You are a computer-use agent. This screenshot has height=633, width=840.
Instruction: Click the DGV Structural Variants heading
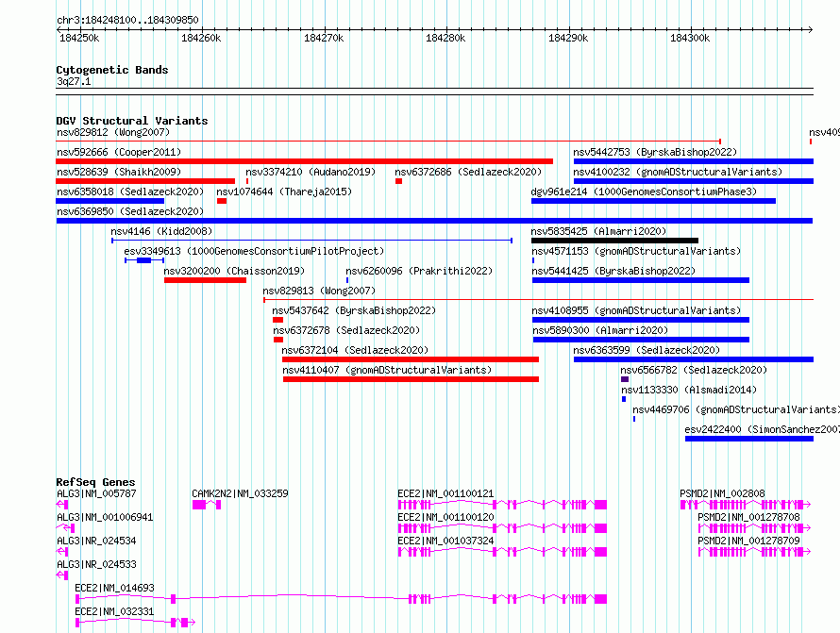point(132,121)
